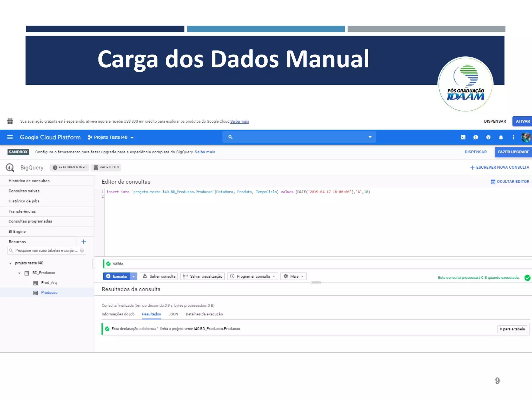Switch to Detalhes da execução tab

tap(204, 314)
